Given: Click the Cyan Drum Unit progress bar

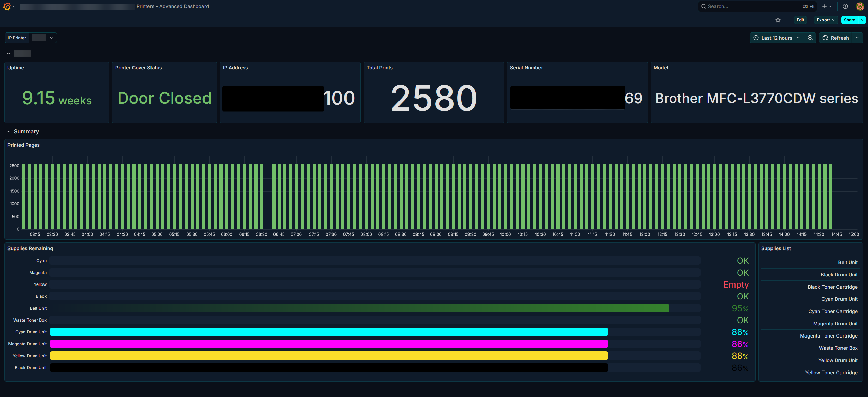Looking at the screenshot, I should (x=329, y=332).
